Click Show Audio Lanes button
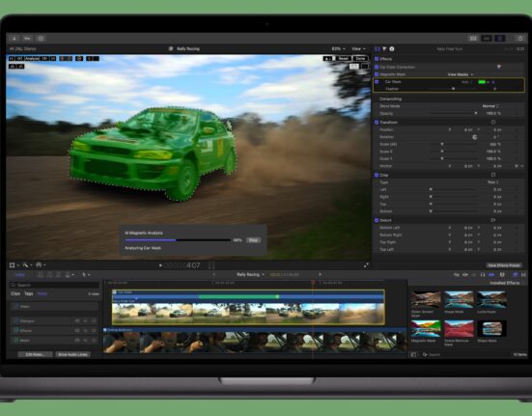532x416 pixels. (73, 354)
